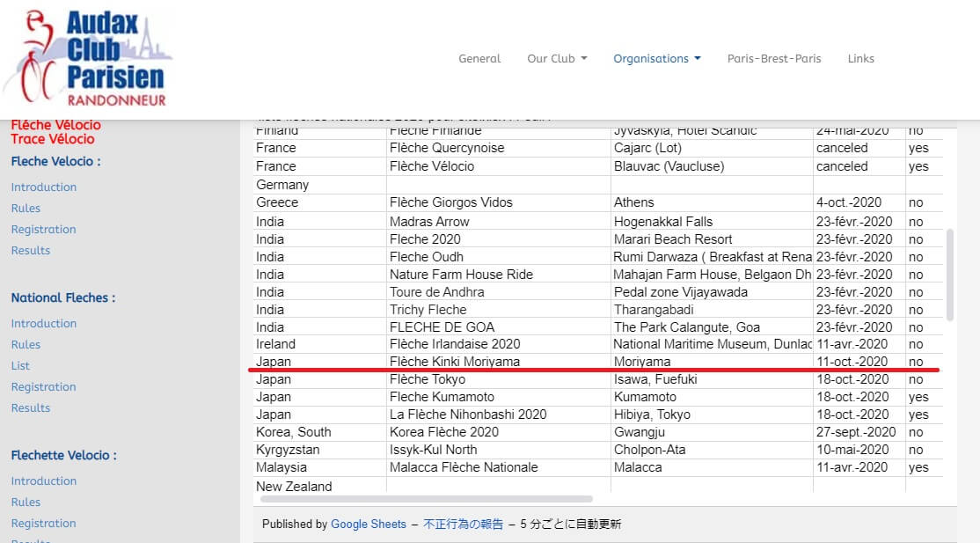Select the Ireland country cell

pos(320,344)
